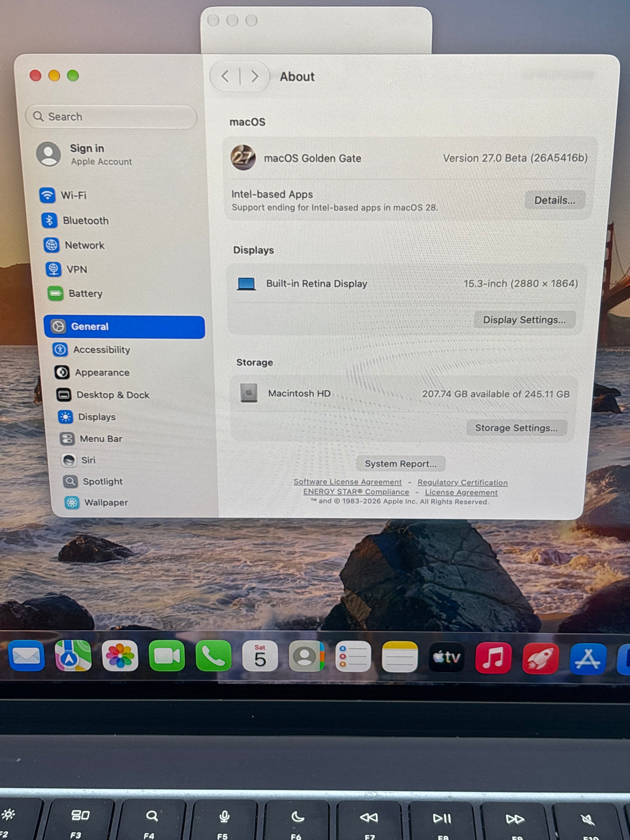Open Photos from the Dock
Viewport: 630px width, 840px height.
coord(120,656)
